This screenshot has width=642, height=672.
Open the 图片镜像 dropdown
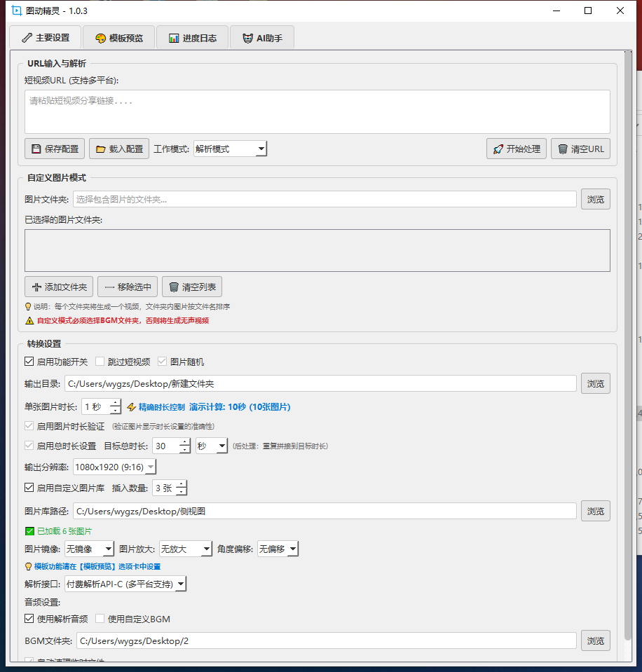(x=89, y=549)
